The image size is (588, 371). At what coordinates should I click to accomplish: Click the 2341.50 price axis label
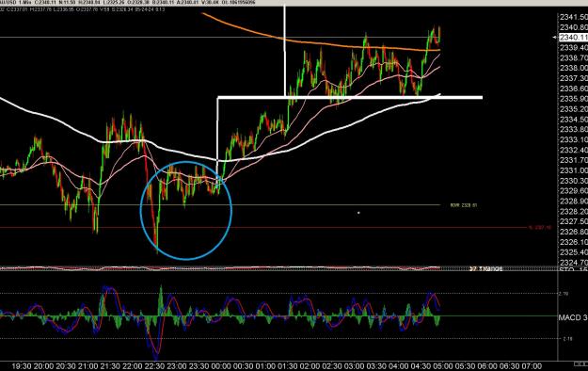573,17
